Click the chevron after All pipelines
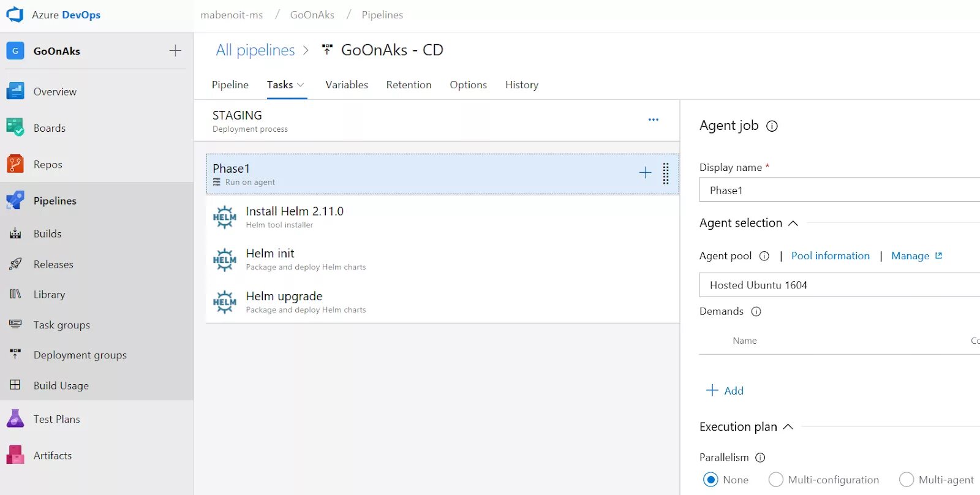 [306, 50]
